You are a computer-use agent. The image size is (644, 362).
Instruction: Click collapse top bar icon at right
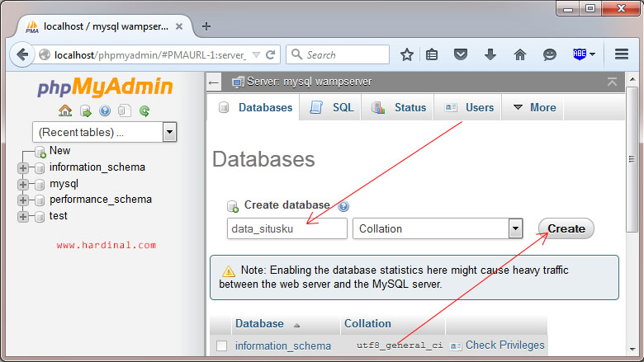pyautogui.click(x=612, y=82)
